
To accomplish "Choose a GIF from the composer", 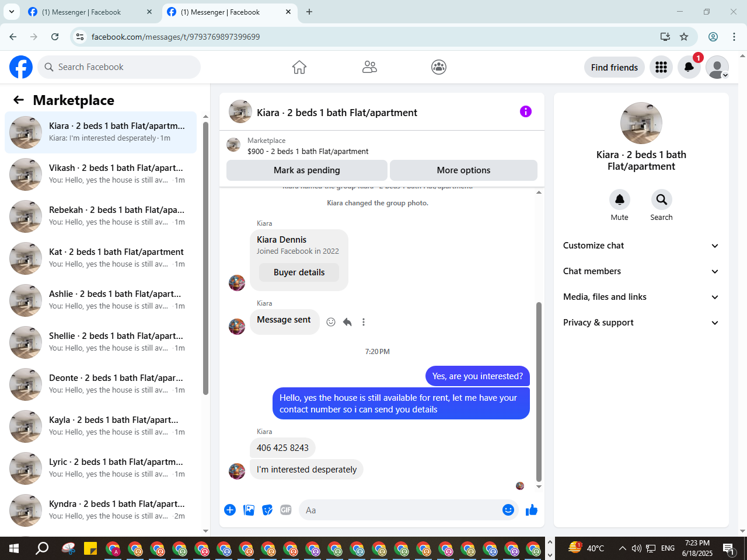I will [x=286, y=510].
